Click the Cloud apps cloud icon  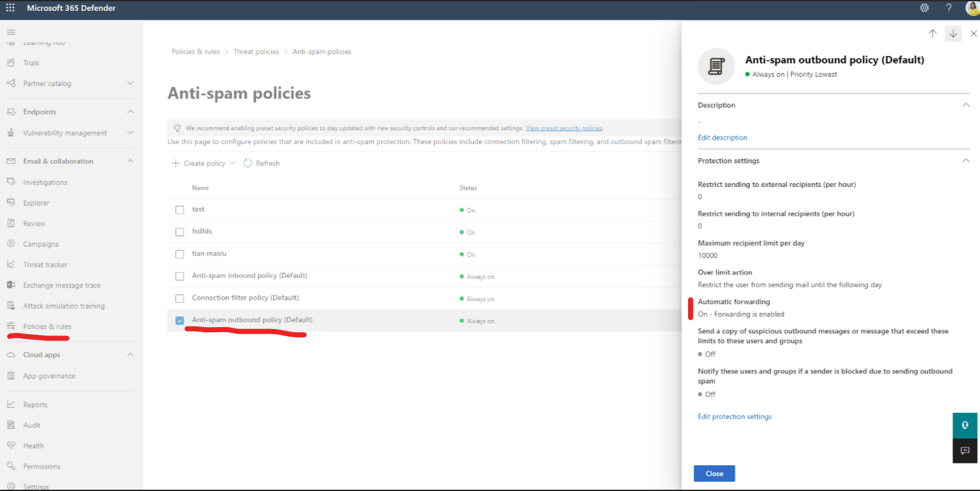coord(11,355)
